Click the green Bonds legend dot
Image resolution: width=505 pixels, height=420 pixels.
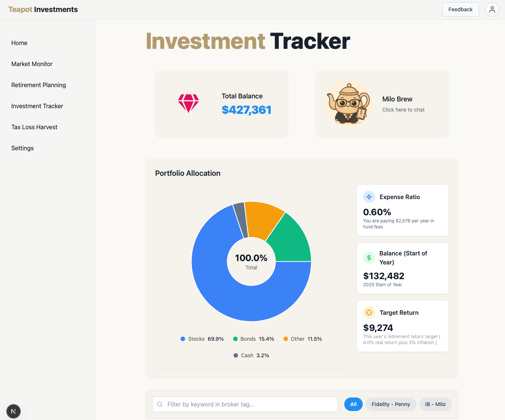pos(235,339)
